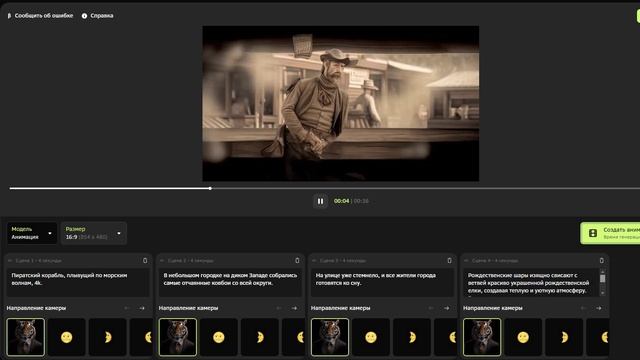Show previous camera directions in Сцена 1
This screenshot has height=360, width=640.
point(127,308)
